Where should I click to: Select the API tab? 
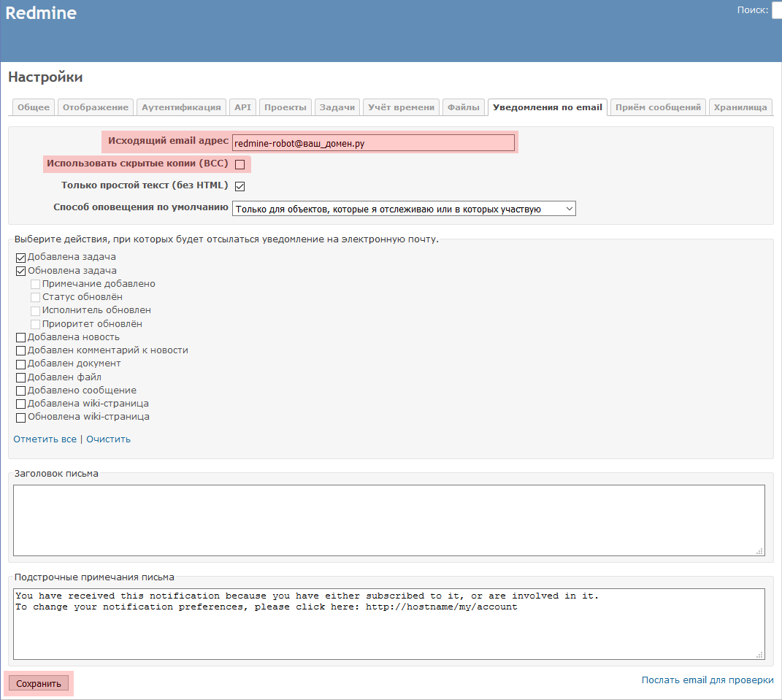(242, 107)
